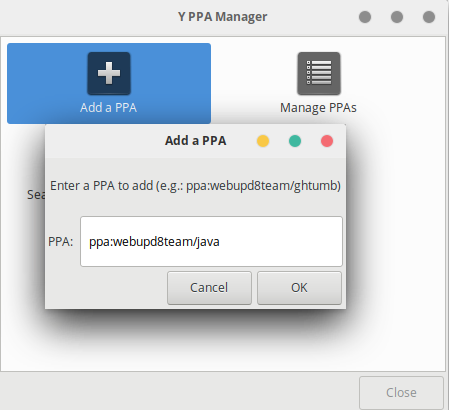Click the yellow minimize dot in the dialog
Image resolution: width=449 pixels, height=410 pixels.
[263, 141]
